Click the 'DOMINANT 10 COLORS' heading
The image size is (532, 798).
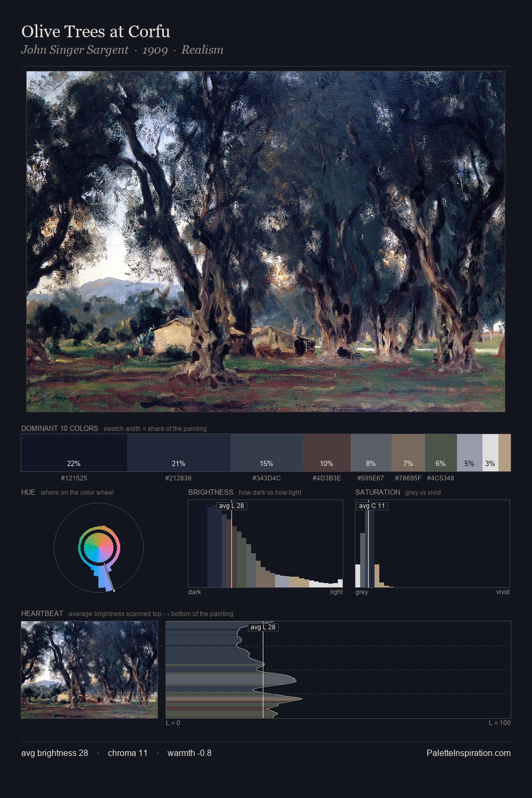pyautogui.click(x=60, y=428)
